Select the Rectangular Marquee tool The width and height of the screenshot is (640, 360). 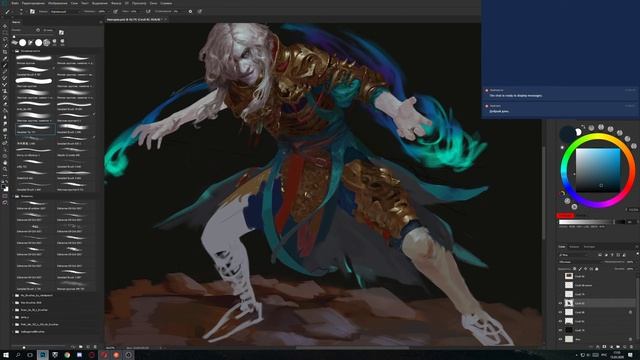pyautogui.click(x=5, y=32)
